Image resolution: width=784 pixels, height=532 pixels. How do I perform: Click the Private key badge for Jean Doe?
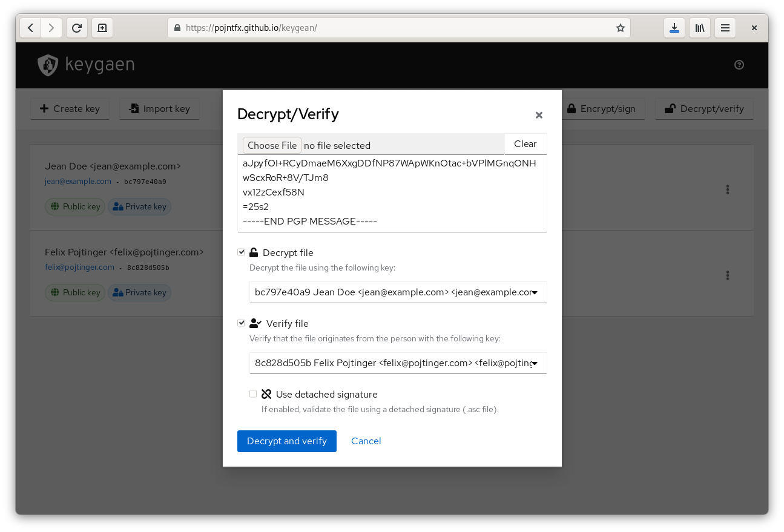pyautogui.click(x=140, y=206)
